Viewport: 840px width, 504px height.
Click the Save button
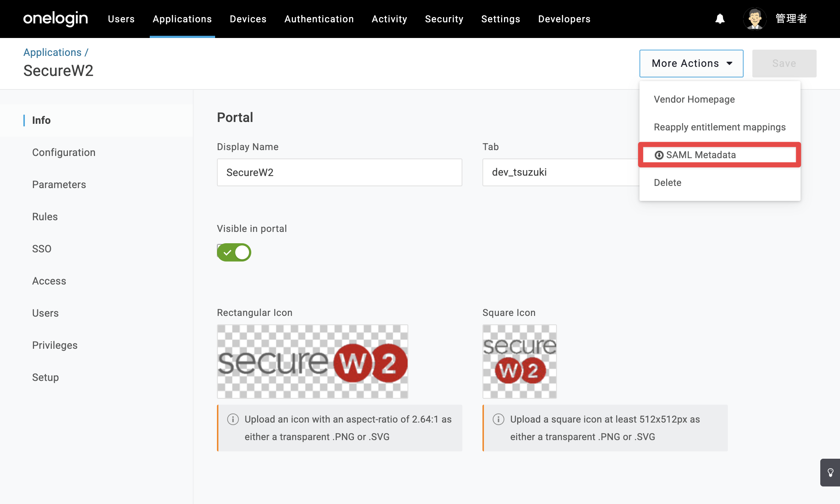pos(784,64)
